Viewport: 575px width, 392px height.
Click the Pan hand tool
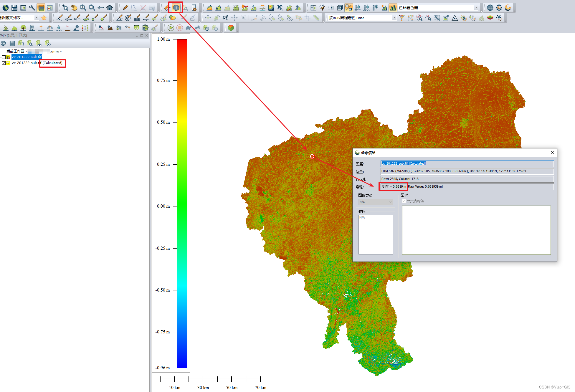[x=74, y=8]
